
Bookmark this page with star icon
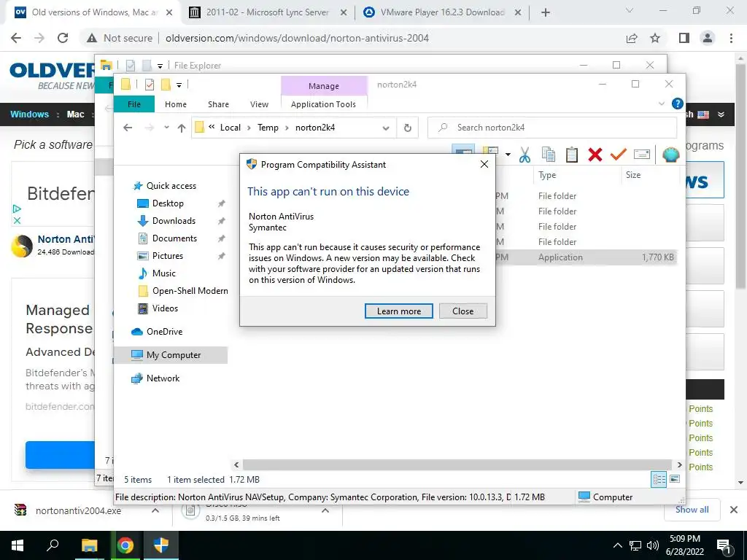point(655,38)
